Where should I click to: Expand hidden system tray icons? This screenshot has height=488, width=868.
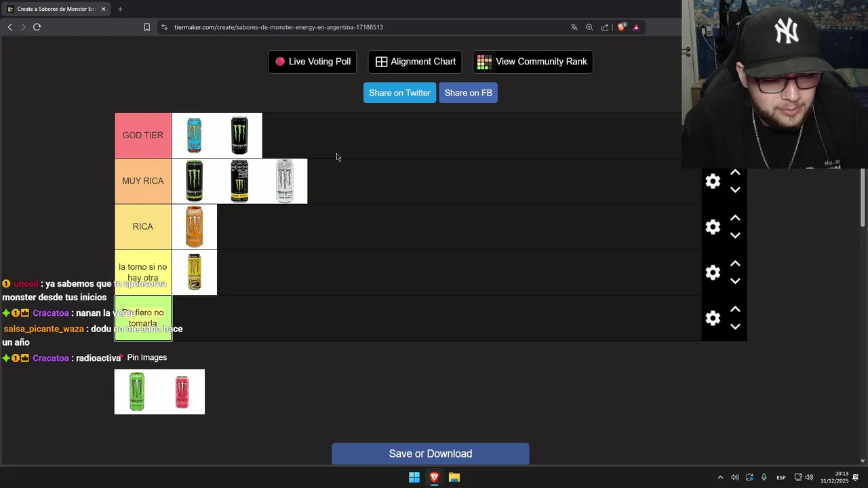click(x=720, y=477)
